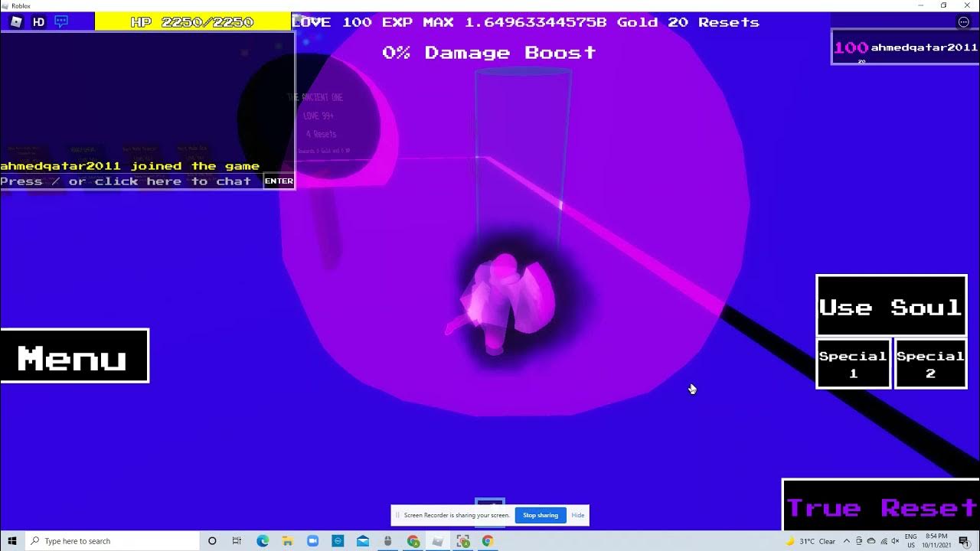Image resolution: width=980 pixels, height=551 pixels.
Task: Open the mouse utility taskbar icon
Action: pyautogui.click(x=388, y=541)
